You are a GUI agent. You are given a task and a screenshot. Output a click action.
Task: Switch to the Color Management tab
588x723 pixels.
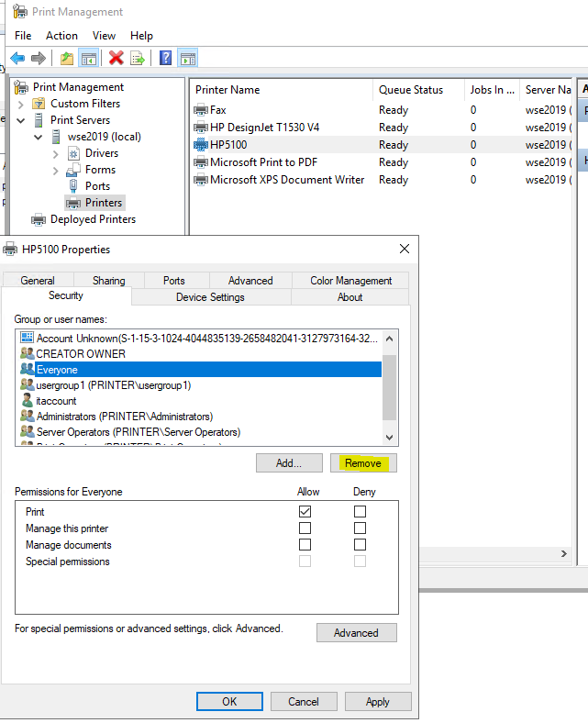pos(350,281)
